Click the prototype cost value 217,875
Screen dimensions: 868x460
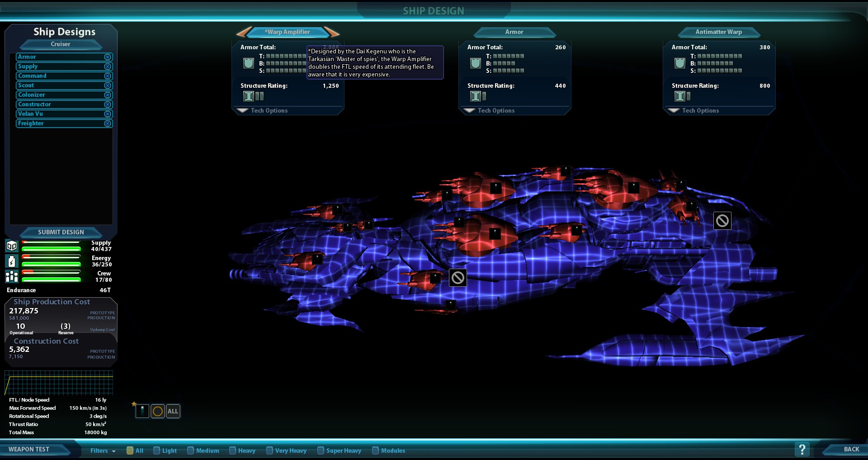tap(24, 311)
